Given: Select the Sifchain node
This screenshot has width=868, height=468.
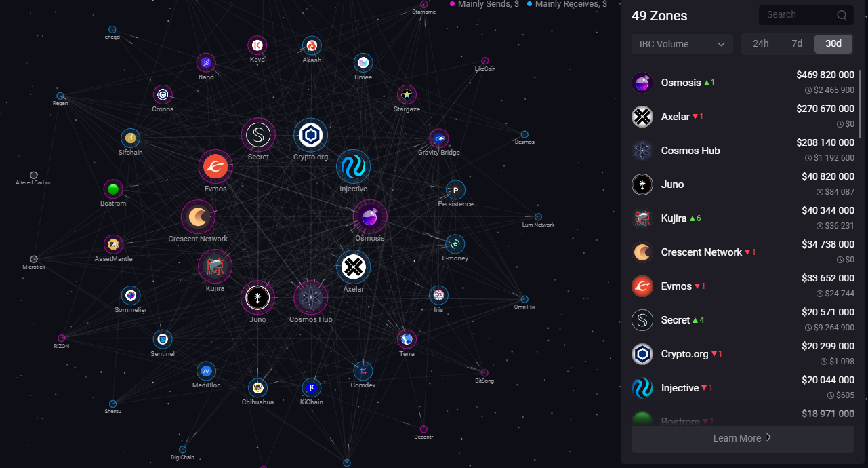Looking at the screenshot, I should click(131, 138).
